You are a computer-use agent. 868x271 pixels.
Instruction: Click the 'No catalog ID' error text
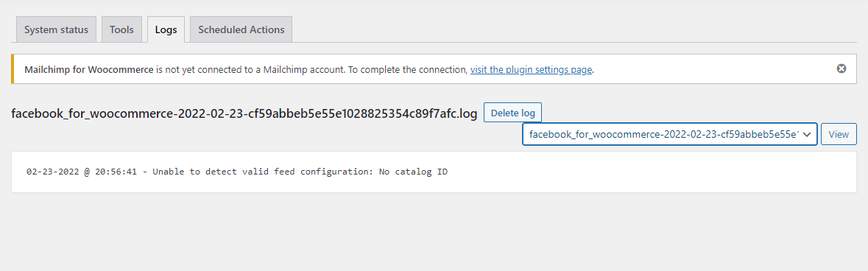pyautogui.click(x=414, y=172)
